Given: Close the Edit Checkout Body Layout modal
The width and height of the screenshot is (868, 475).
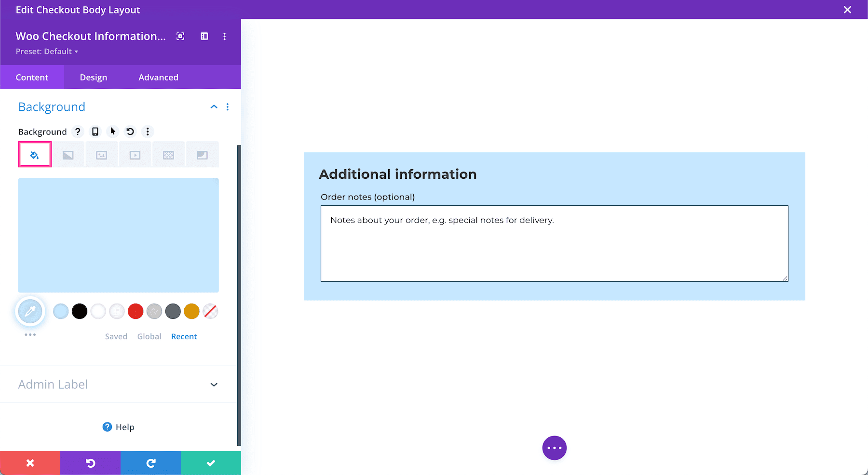Looking at the screenshot, I should point(847,10).
